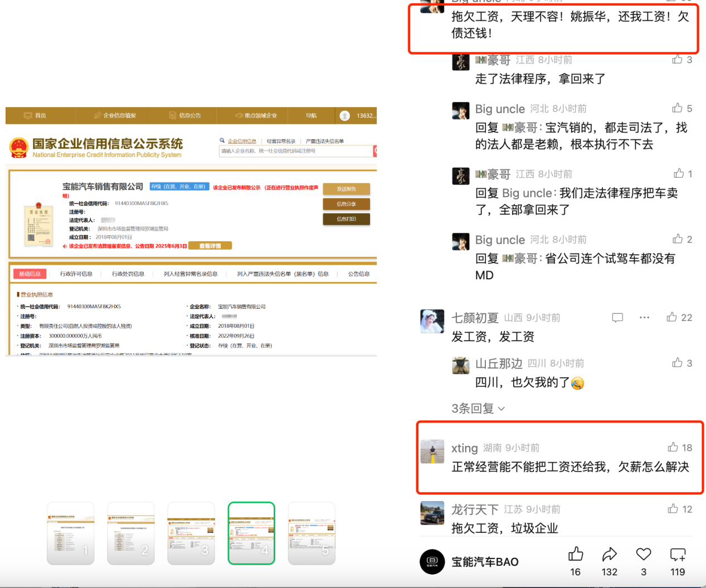This screenshot has height=588, width=706.
Task: Click the enterprise name search field
Action: pos(296,151)
